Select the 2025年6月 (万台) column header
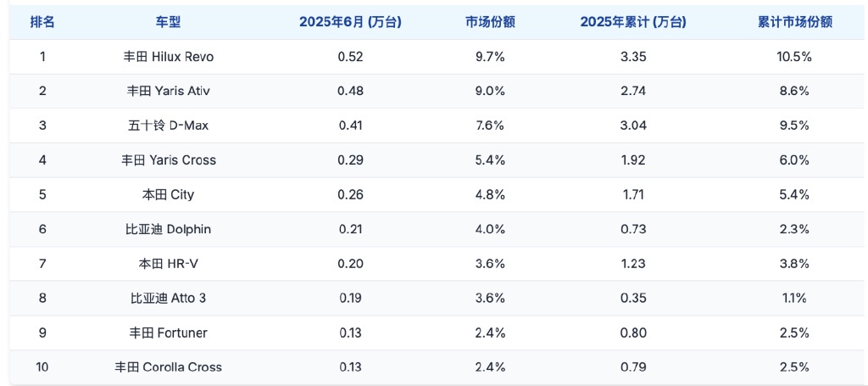Viewport: 868px width, 386px height. pos(350,23)
